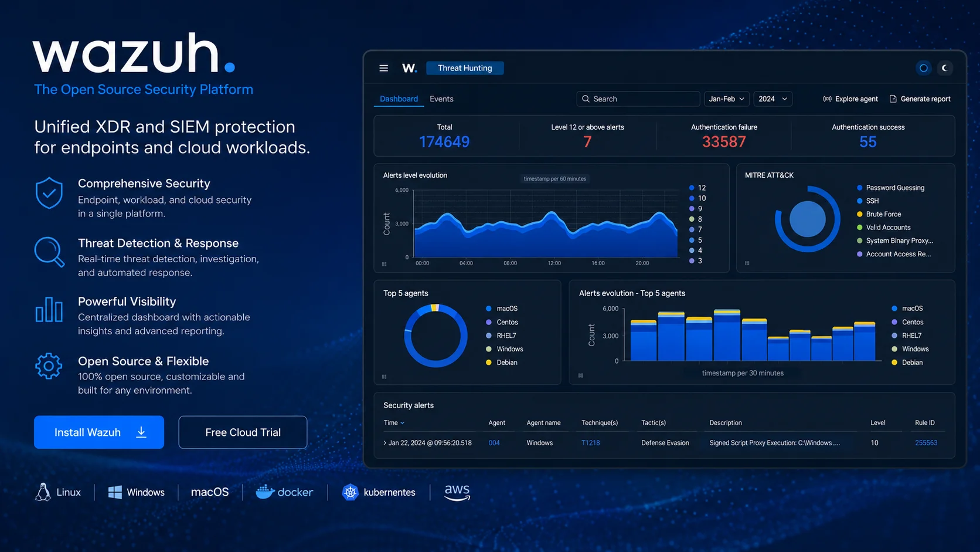This screenshot has height=552, width=980.
Task: Open options handle on Alerts evolution panel
Action: 581,375
